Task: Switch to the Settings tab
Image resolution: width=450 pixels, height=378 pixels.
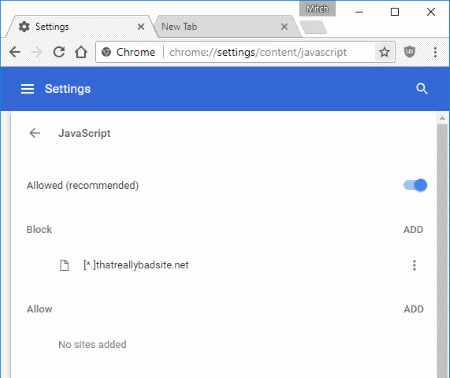Action: 80,27
